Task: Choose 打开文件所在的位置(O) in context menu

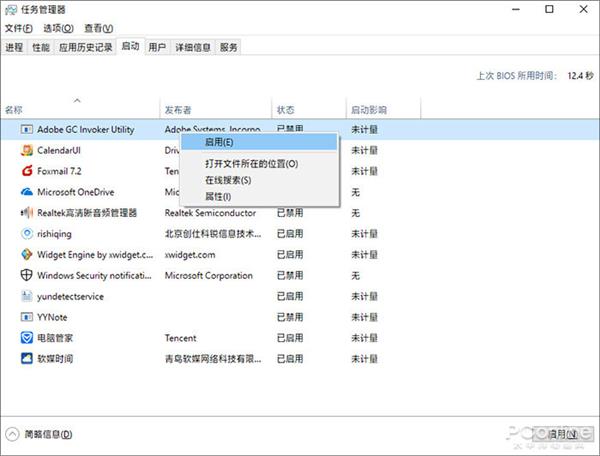Action: [259, 164]
